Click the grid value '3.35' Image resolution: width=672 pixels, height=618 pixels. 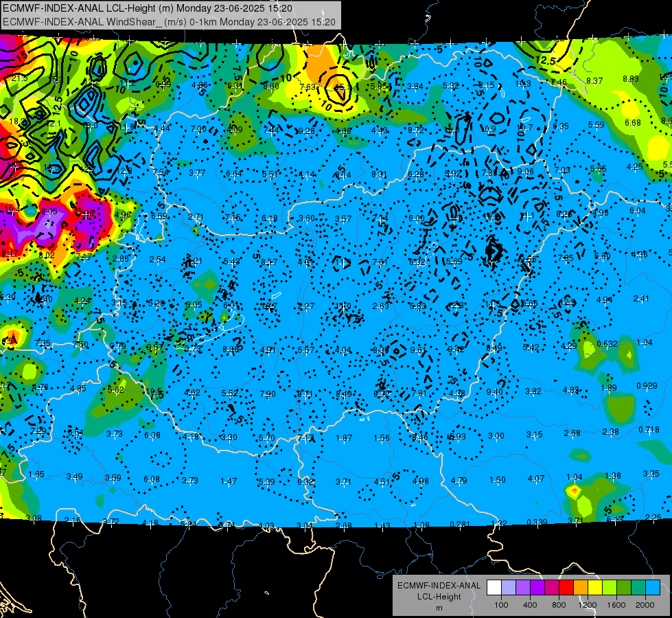click(x=651, y=474)
